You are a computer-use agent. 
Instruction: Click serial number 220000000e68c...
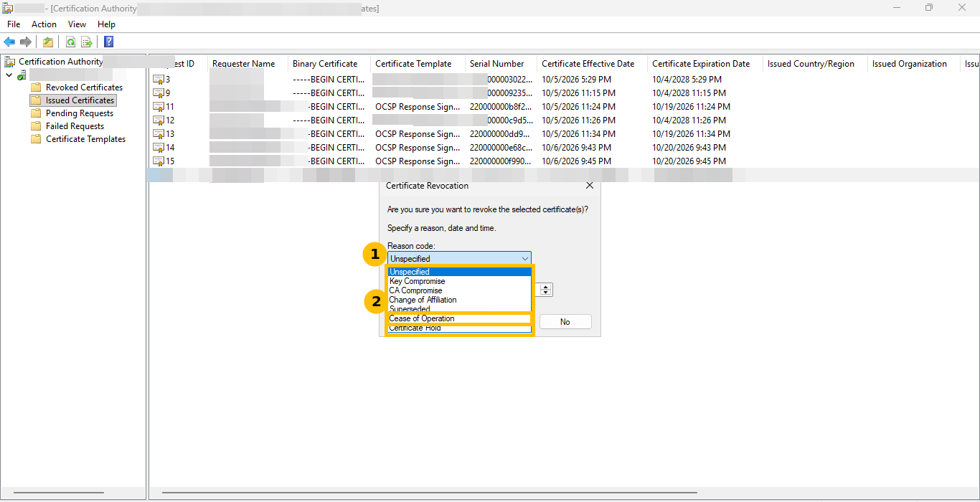[x=501, y=147]
